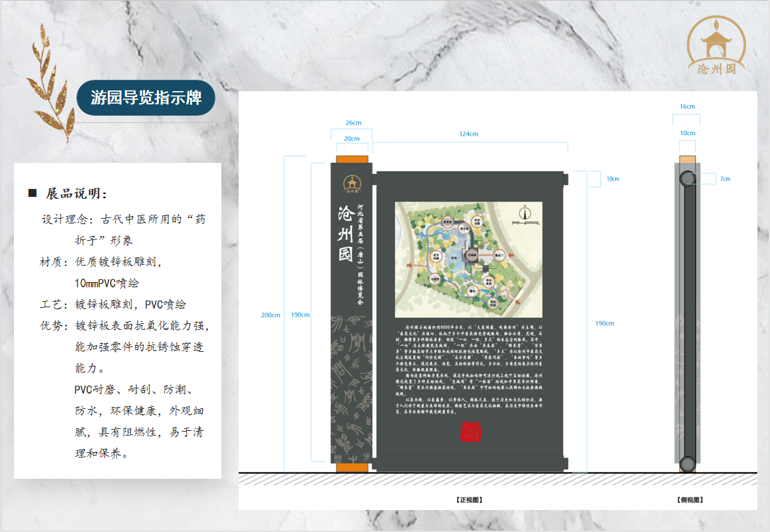The height and width of the screenshot is (532, 770).
Task: Click the black square bullet before 展品说明
Action: (x=32, y=194)
